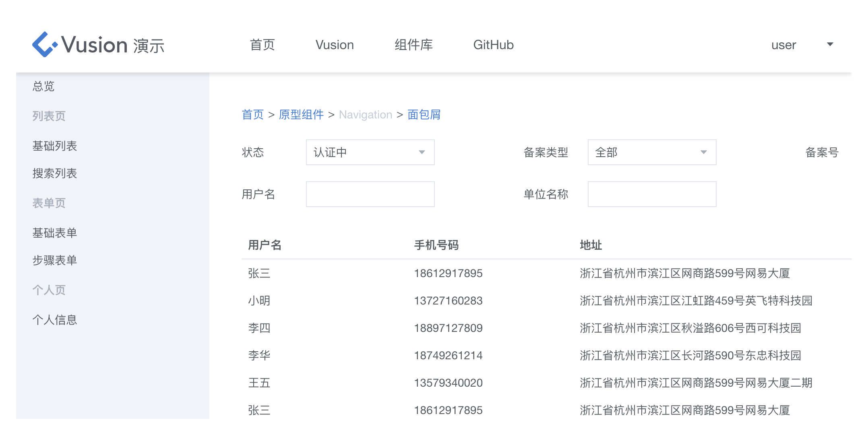Open the user dropdown arrow
Screen dimensions: 868x435
point(830,44)
